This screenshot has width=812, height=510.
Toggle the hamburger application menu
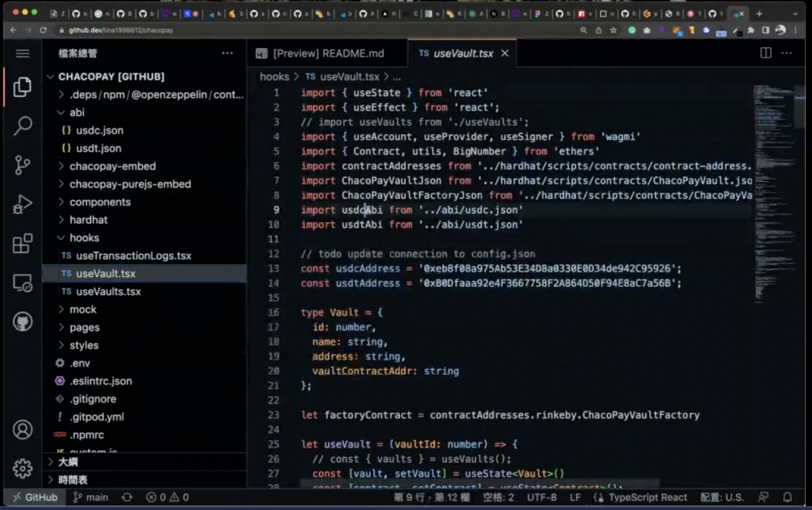(x=22, y=53)
